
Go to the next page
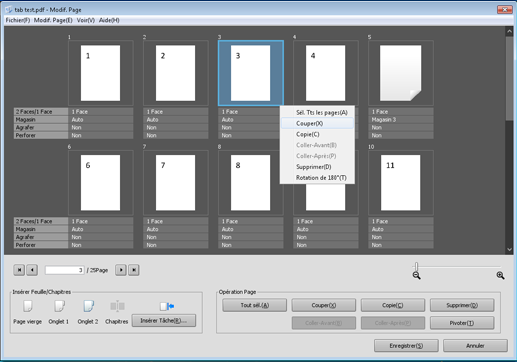[x=121, y=270]
